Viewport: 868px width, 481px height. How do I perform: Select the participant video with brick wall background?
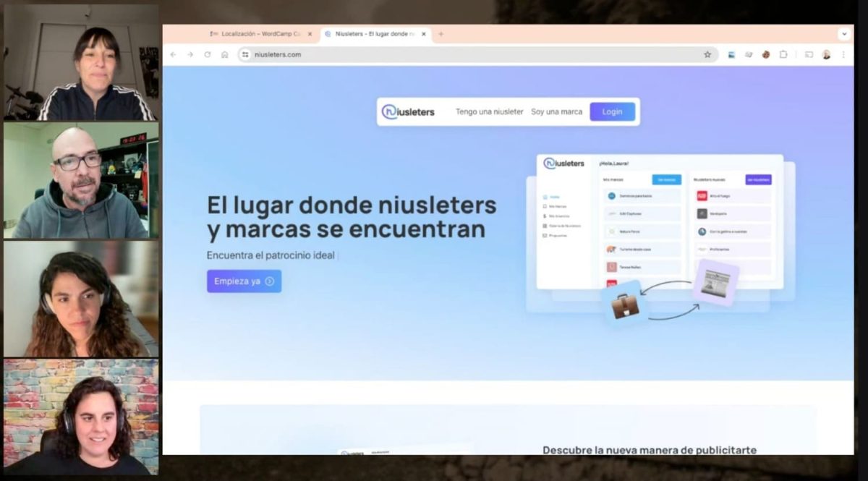click(x=81, y=417)
